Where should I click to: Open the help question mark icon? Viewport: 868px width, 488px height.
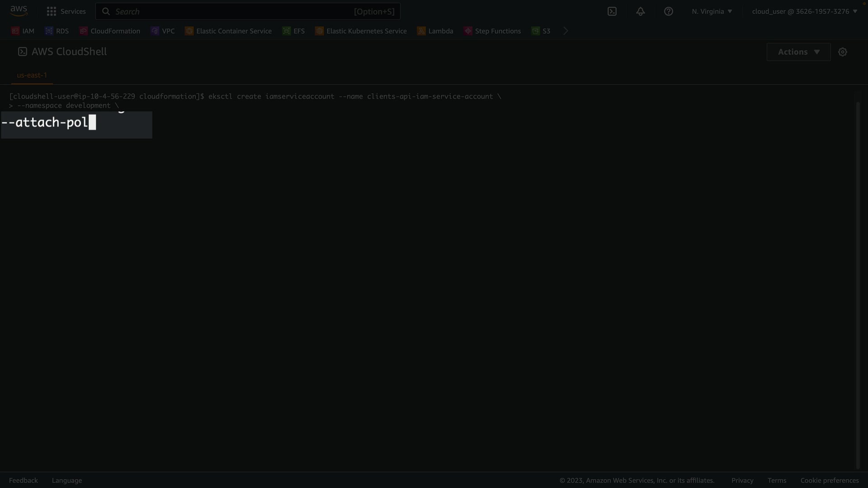(x=668, y=11)
